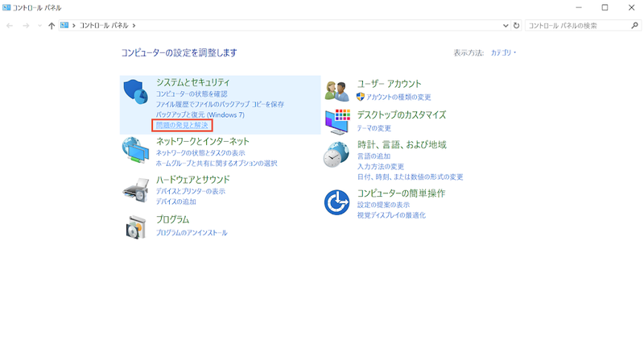
Task: Open プログラムのアンインストール link
Action: [x=192, y=232]
